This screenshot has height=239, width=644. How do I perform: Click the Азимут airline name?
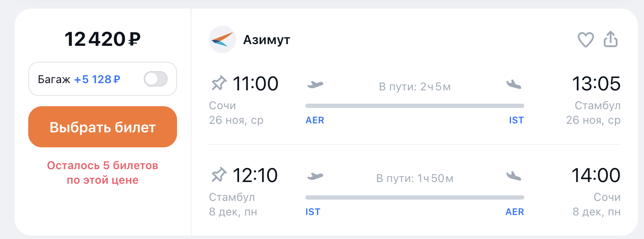[x=267, y=40]
